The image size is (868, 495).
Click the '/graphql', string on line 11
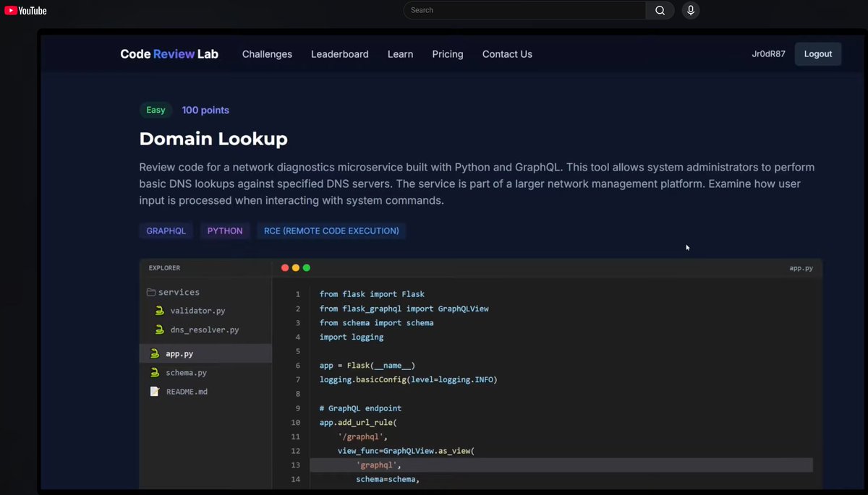362,437
